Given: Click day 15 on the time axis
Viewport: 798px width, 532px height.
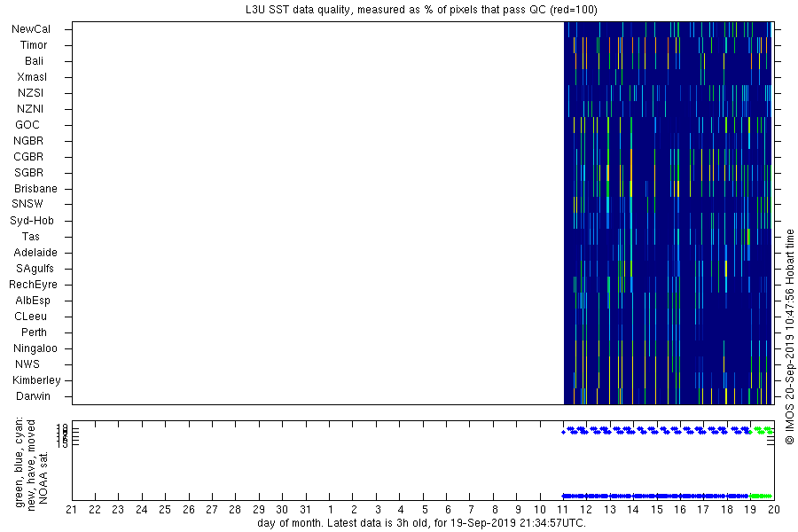Looking at the screenshot, I should (657, 510).
